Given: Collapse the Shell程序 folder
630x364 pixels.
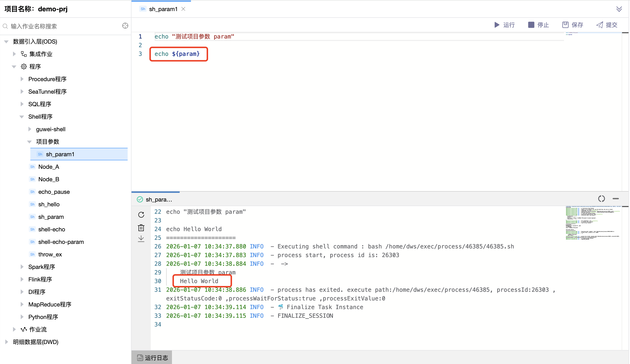Looking at the screenshot, I should (22, 117).
